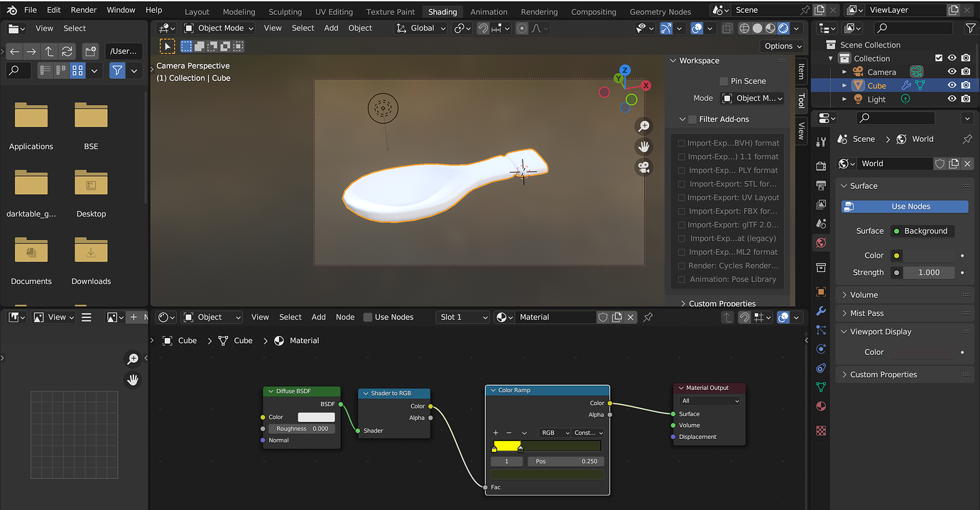Open the Tool settings properties tab
This screenshot has height=510, width=980.
click(x=821, y=142)
